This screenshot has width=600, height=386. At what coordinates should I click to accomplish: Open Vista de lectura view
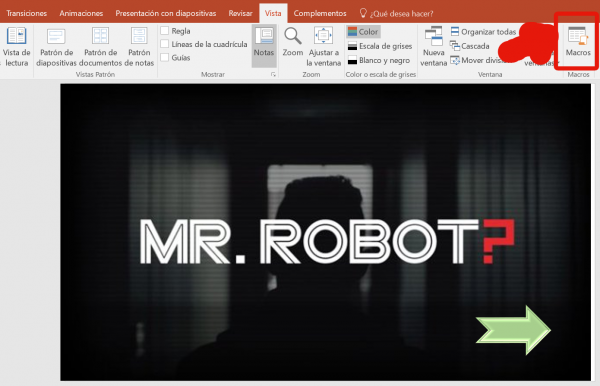(16, 47)
